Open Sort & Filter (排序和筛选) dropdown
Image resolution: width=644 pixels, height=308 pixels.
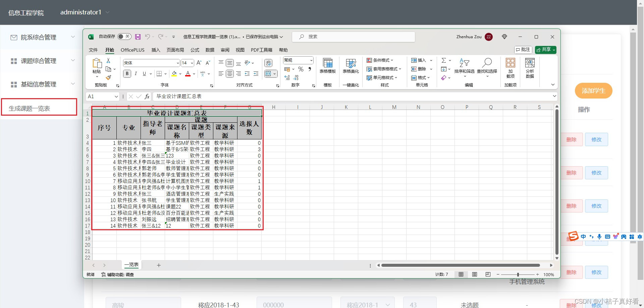coord(465,68)
